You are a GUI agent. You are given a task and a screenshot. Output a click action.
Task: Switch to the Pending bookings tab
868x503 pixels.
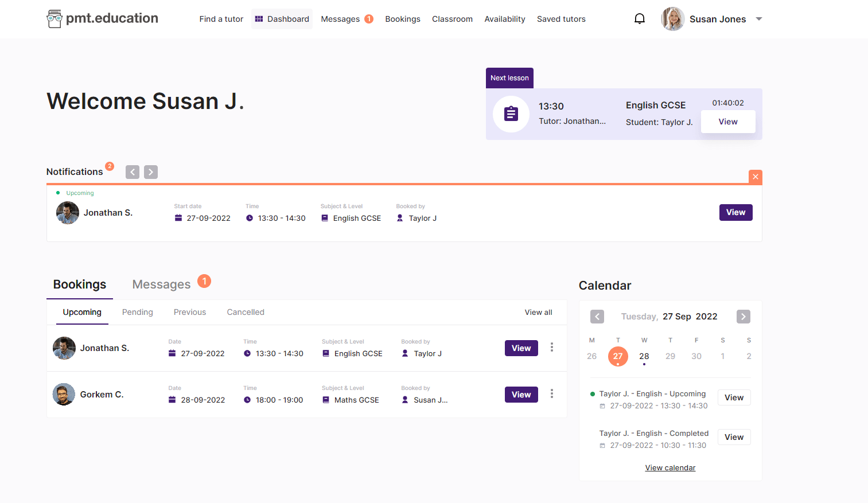[x=137, y=312]
